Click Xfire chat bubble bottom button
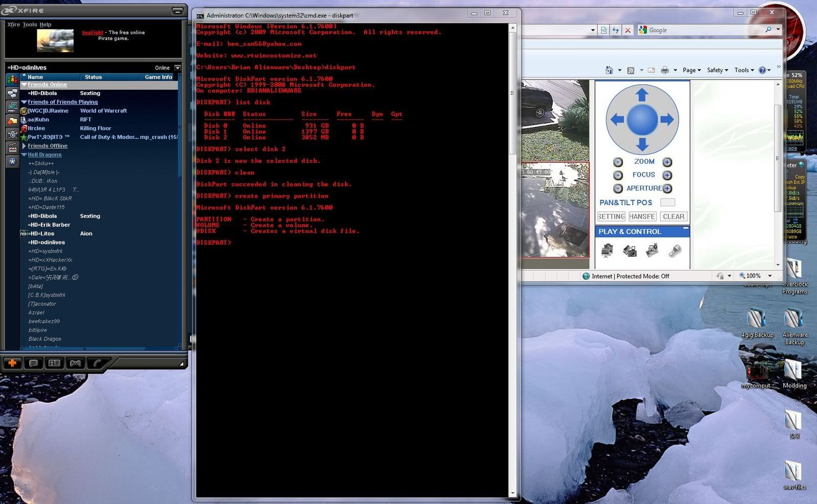The width and height of the screenshot is (817, 504). pyautogui.click(x=34, y=363)
